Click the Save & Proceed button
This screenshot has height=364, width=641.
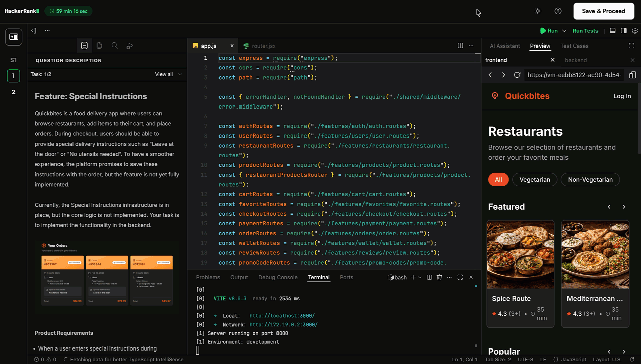[603, 11]
